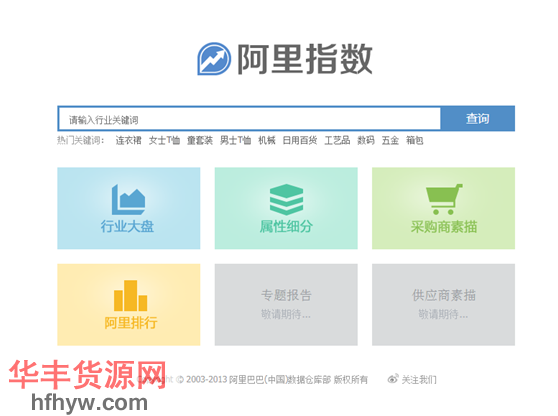The height and width of the screenshot is (416, 558).
Task: Choose the 男士T恤 keyword link
Action: coord(236,141)
